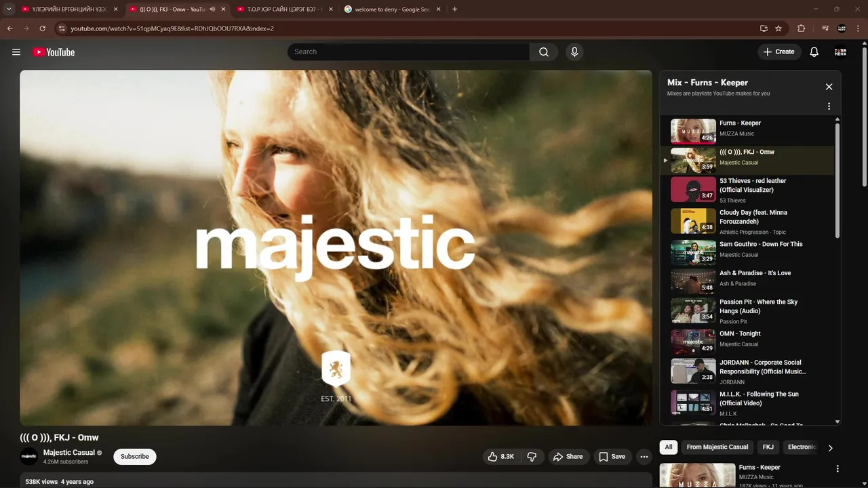The width and height of the screenshot is (868, 488).
Task: Open options for Furns - Keeper recommendation
Action: [837, 468]
